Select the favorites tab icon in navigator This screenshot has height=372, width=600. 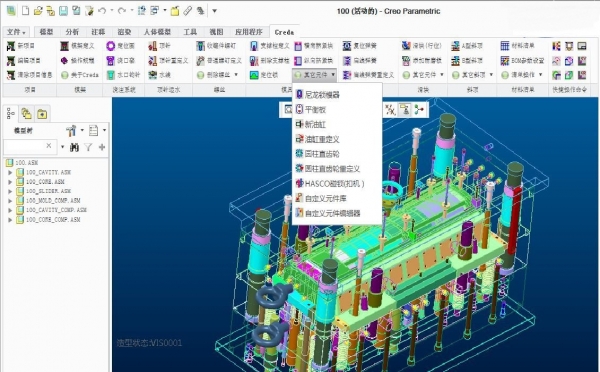[x=42, y=114]
